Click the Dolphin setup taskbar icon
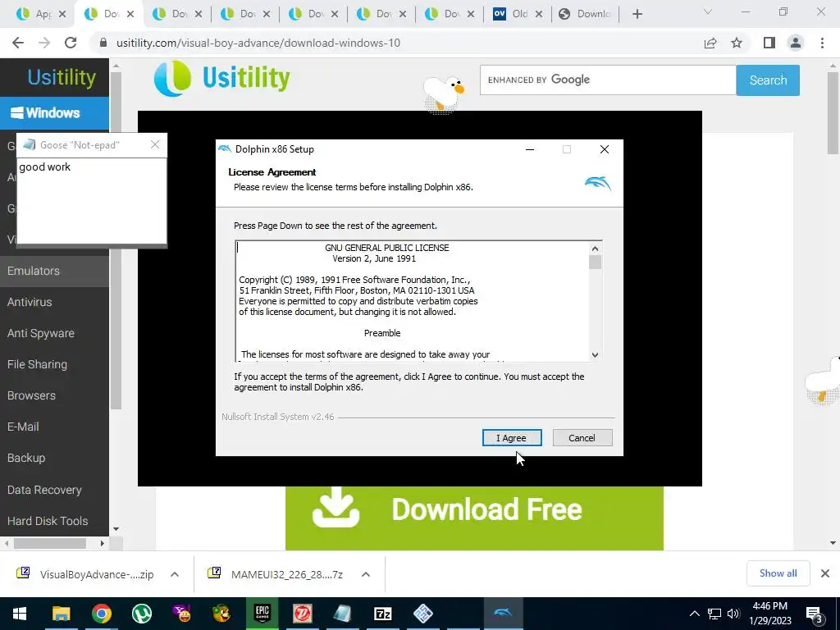Viewport: 840px width, 630px height. (503, 614)
